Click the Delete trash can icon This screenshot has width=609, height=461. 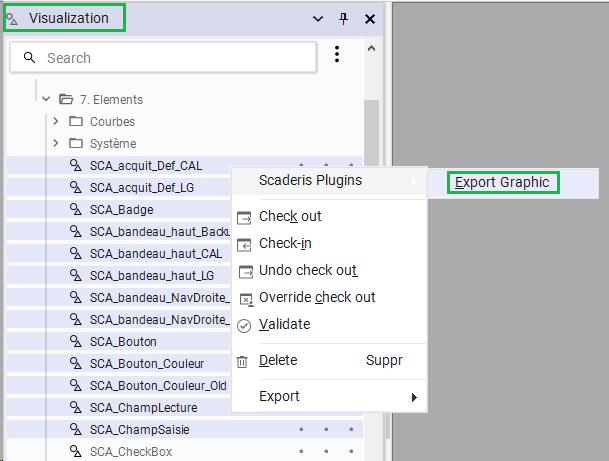point(242,361)
